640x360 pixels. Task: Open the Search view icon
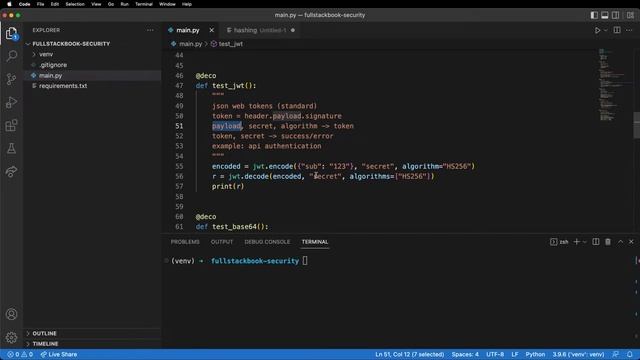tap(11, 56)
